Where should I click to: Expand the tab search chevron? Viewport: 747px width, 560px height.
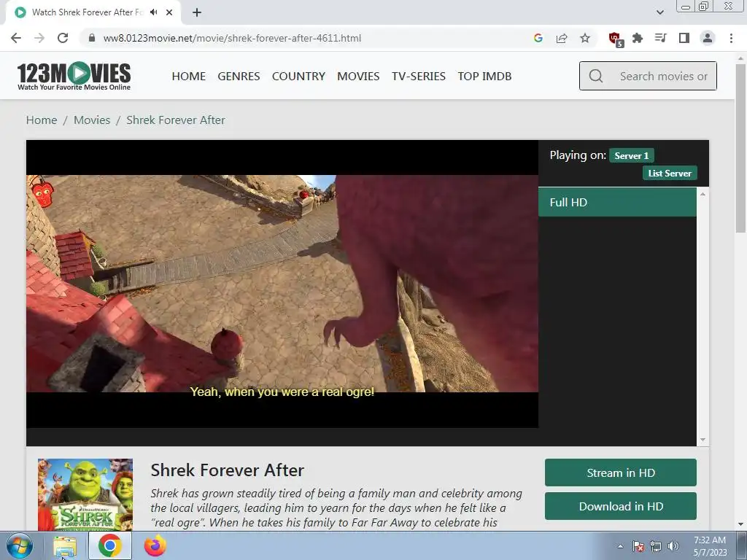(659, 12)
